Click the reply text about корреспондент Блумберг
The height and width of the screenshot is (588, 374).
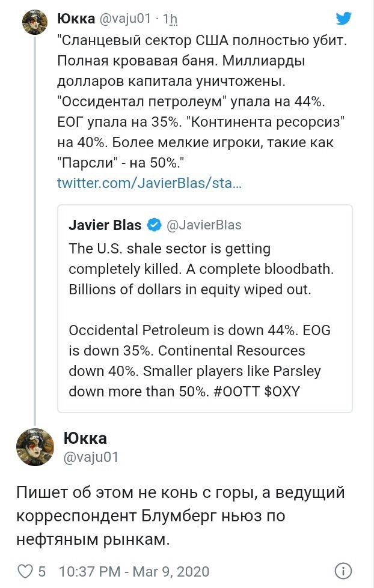[x=180, y=516]
